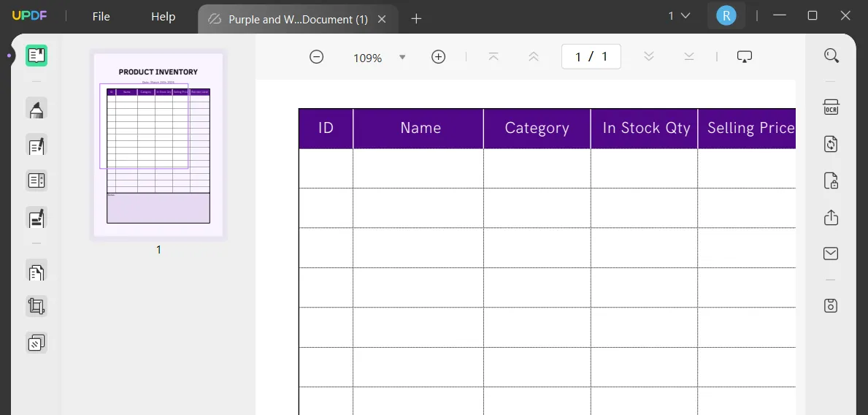
Task: Add a new tab with plus
Action: tap(416, 20)
